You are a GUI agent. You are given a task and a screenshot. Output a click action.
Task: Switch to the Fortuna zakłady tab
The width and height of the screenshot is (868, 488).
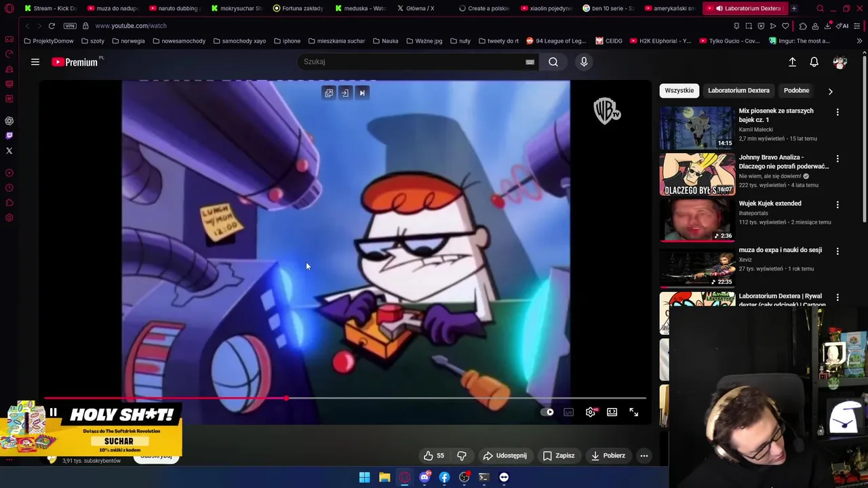pyautogui.click(x=298, y=8)
